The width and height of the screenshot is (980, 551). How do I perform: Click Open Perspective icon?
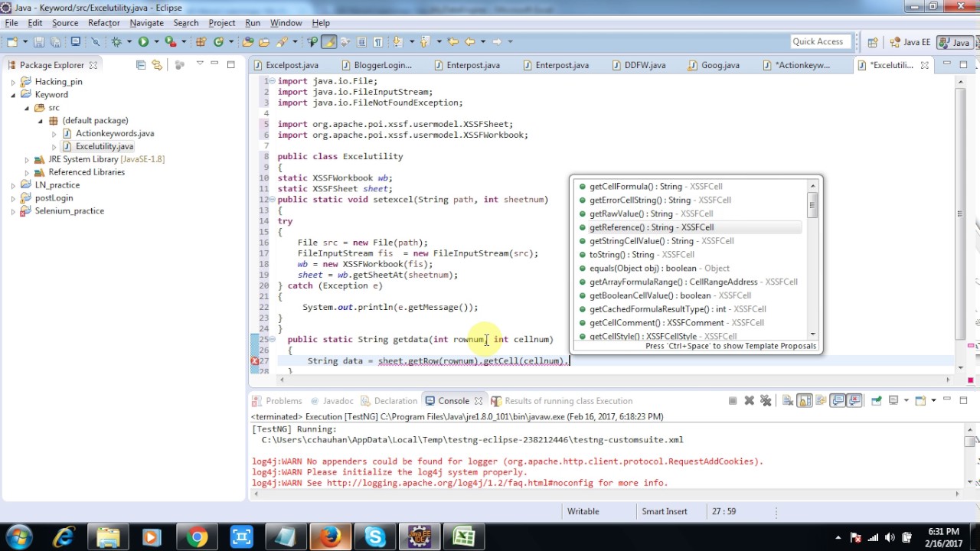873,42
